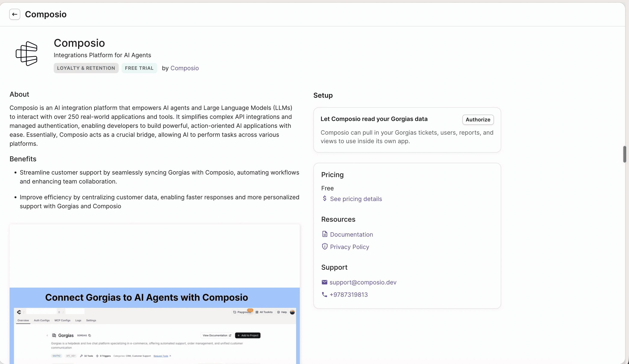The image size is (629, 364).
Task: Click Playground in the preview screenshot
Action: (242, 312)
